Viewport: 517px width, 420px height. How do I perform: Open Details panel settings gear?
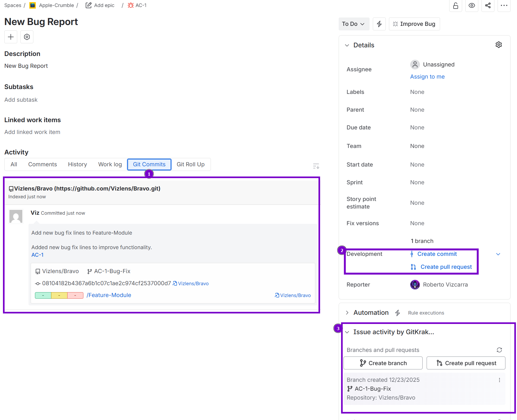499,45
